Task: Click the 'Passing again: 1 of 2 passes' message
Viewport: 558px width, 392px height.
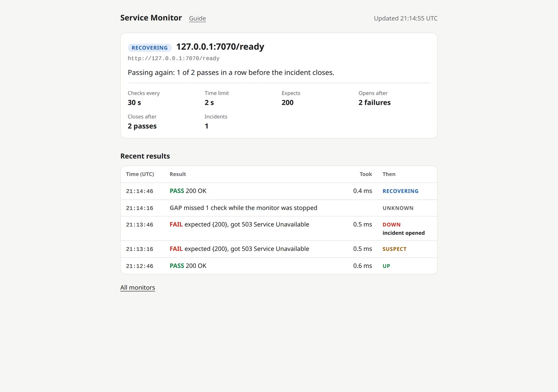Action: point(231,72)
